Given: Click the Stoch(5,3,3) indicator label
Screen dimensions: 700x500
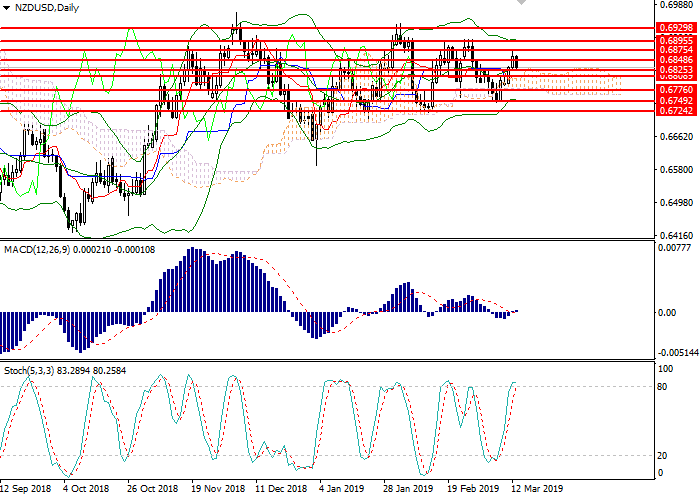Looking at the screenshot, I should (29, 371).
